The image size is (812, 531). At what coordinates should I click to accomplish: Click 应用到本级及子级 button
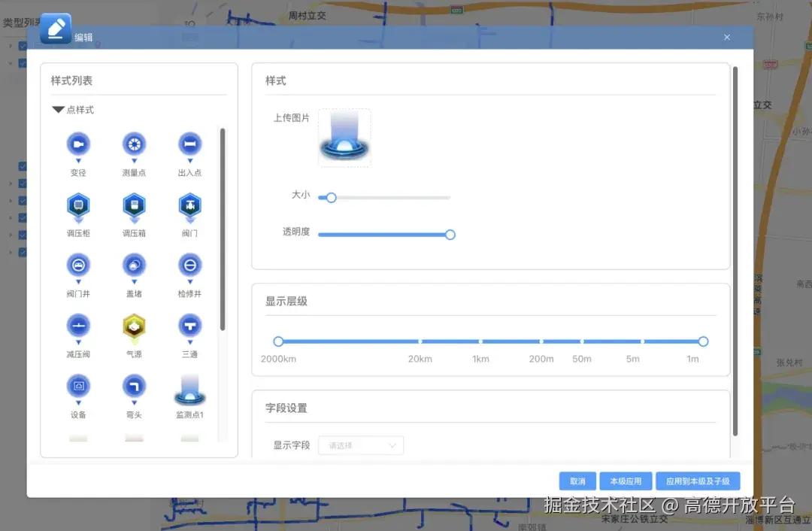[x=698, y=481]
